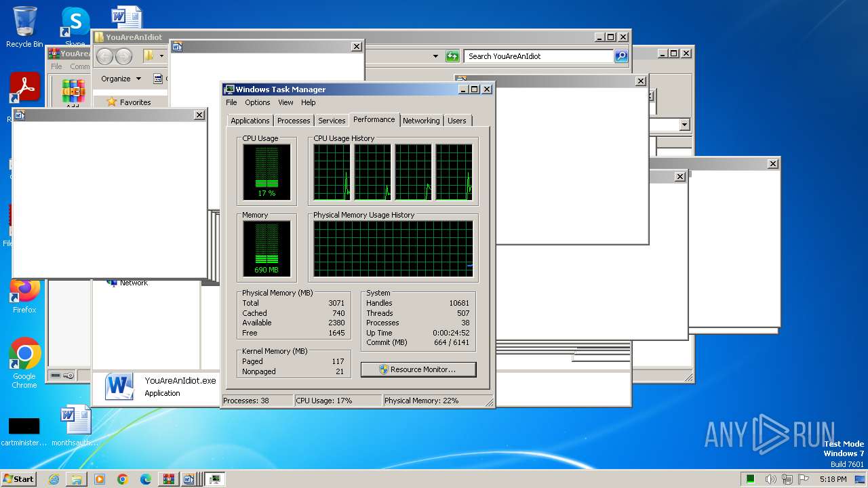This screenshot has width=868, height=488.
Task: Click the Physical Memory Usage History graph
Action: click(393, 249)
